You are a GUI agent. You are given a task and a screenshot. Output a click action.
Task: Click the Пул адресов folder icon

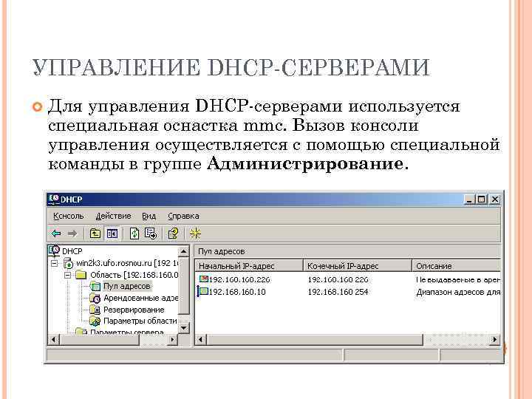click(x=95, y=287)
